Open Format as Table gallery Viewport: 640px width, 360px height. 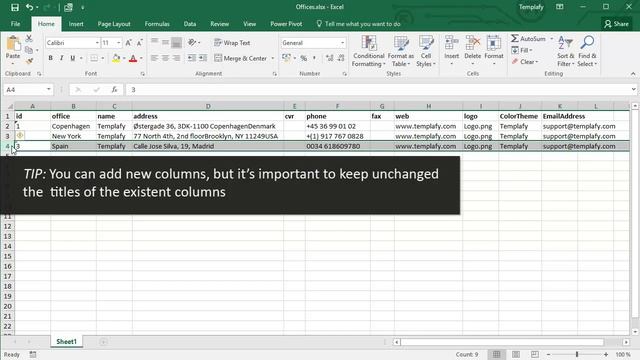pos(400,51)
